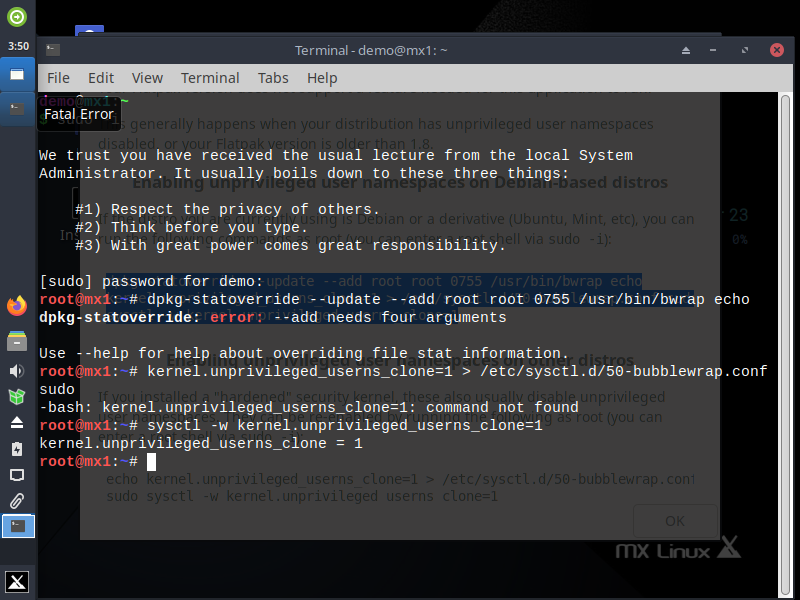This screenshot has width=800, height=600.
Task: Click the volume speaker icon
Action: (17, 371)
